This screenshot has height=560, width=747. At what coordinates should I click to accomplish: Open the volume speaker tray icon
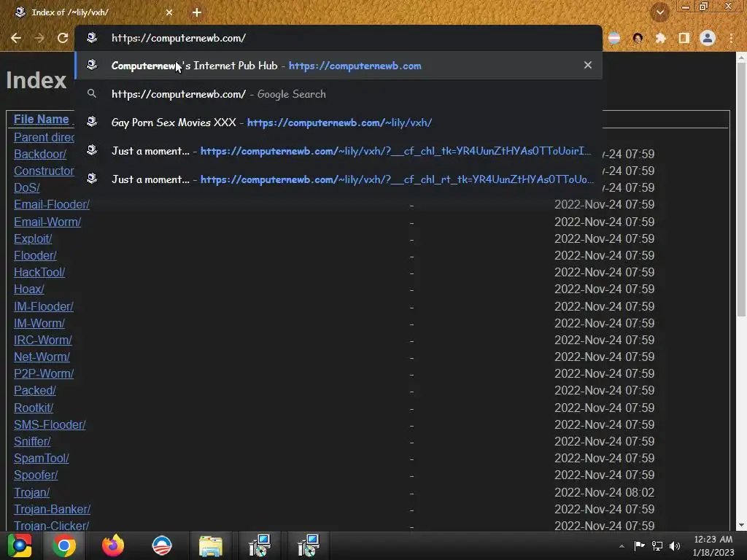point(675,546)
